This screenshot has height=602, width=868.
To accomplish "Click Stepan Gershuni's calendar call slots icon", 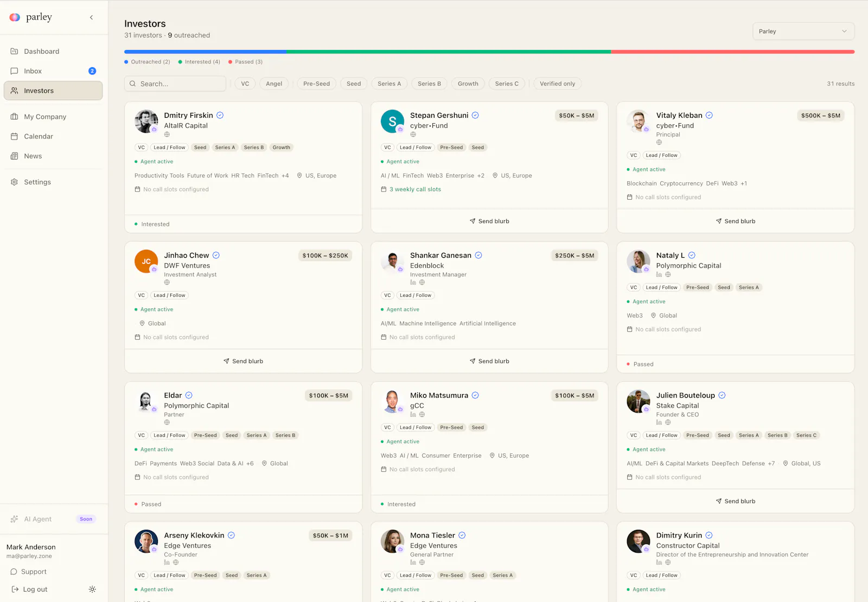I will (x=384, y=189).
